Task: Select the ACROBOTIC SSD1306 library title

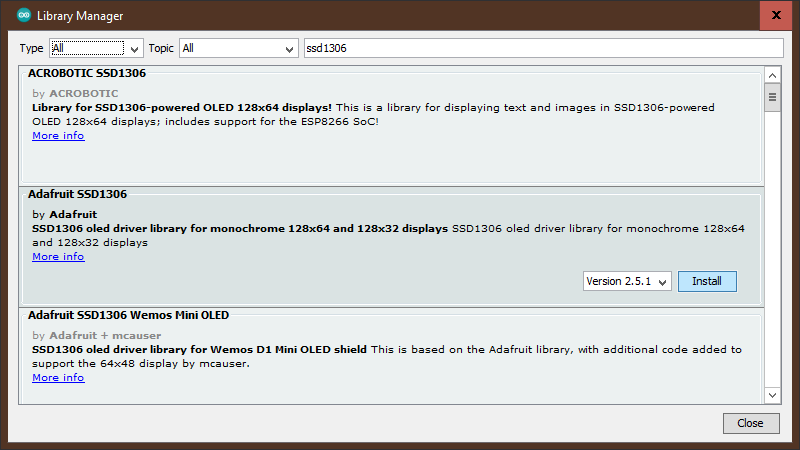Action: [x=87, y=73]
